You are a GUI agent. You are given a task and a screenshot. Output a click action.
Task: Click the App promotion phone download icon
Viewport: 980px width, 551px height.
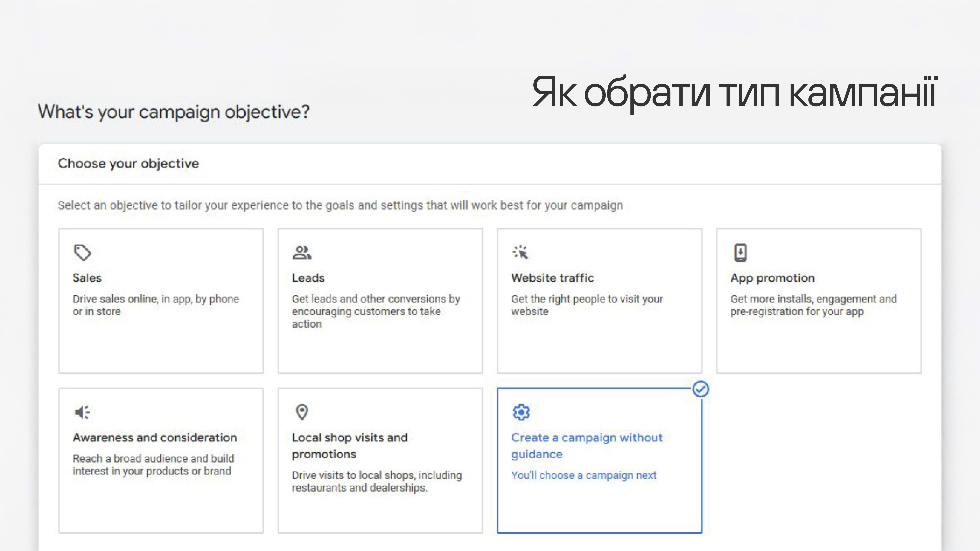[740, 253]
